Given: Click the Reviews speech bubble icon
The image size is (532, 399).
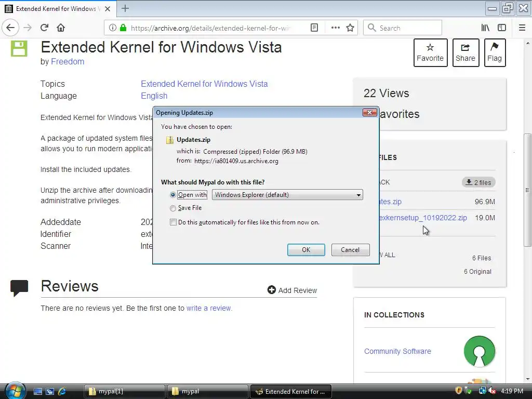Looking at the screenshot, I should click(x=19, y=288).
